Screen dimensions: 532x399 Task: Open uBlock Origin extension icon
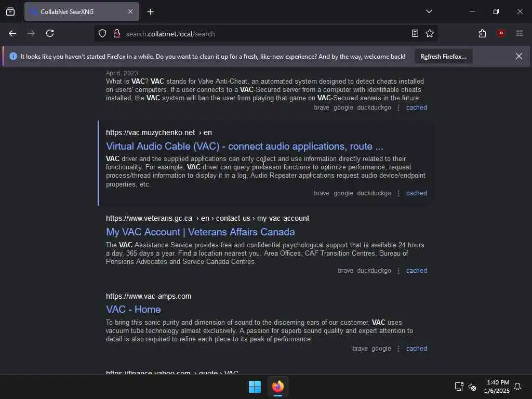500,33
